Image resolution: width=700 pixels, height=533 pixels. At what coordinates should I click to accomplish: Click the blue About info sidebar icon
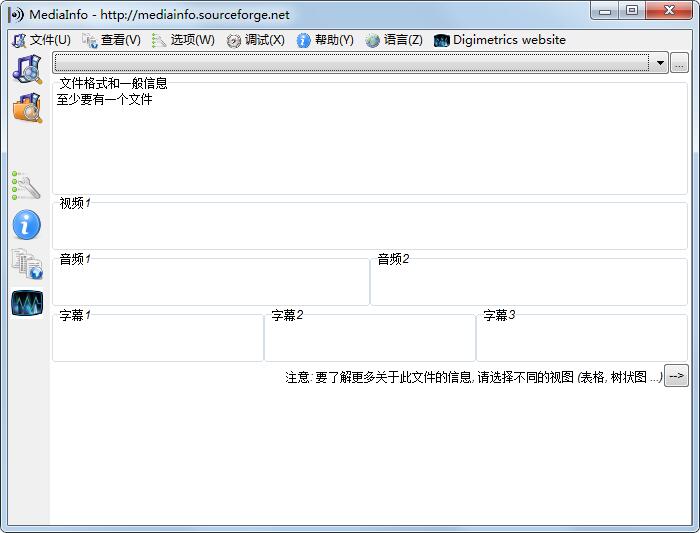26,225
